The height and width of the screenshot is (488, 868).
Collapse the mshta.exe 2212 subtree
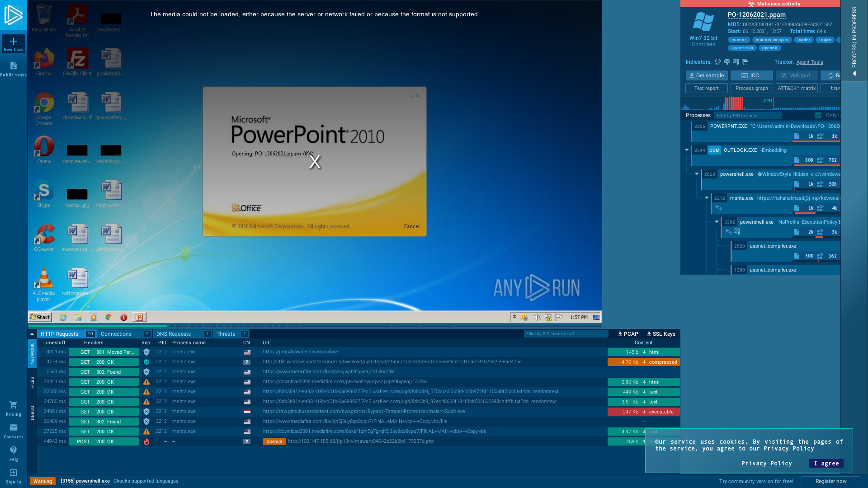pyautogui.click(x=707, y=198)
